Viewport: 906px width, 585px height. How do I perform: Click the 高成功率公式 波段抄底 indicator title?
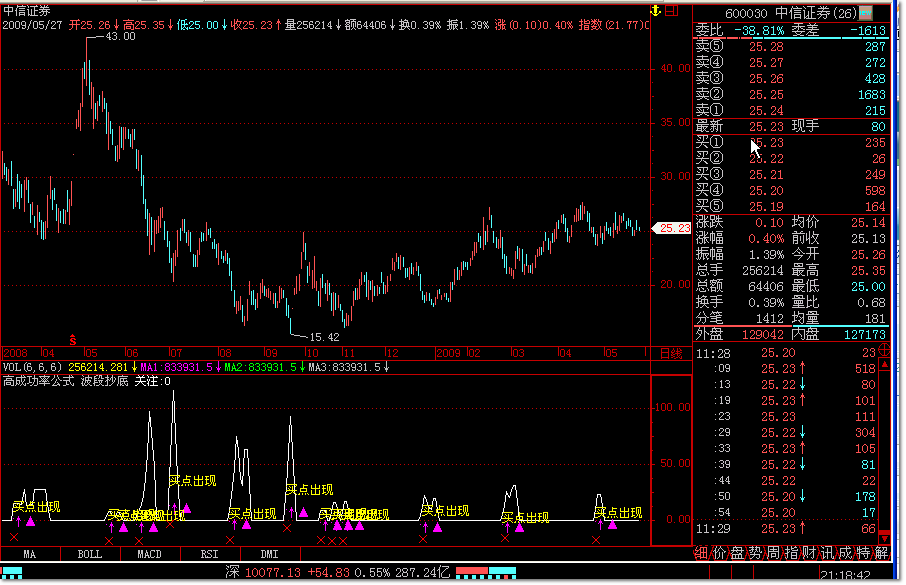click(x=65, y=382)
